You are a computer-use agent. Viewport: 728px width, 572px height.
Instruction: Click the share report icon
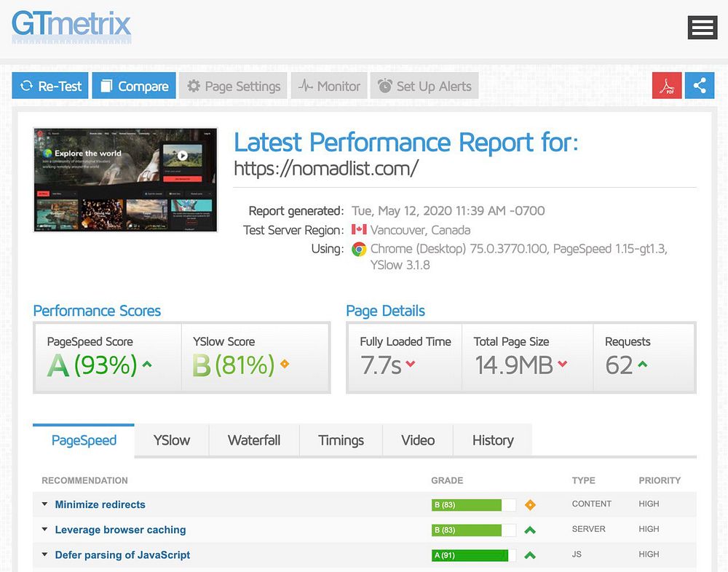point(699,85)
